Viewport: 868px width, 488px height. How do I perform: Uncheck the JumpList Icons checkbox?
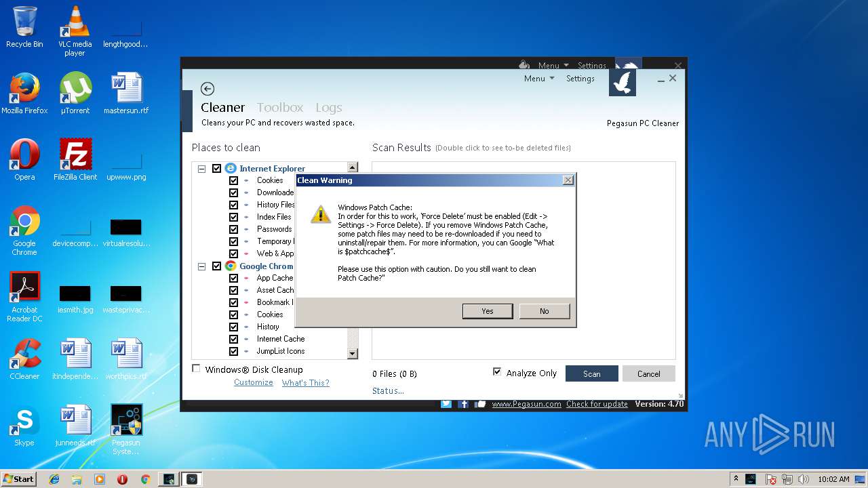pyautogui.click(x=233, y=351)
